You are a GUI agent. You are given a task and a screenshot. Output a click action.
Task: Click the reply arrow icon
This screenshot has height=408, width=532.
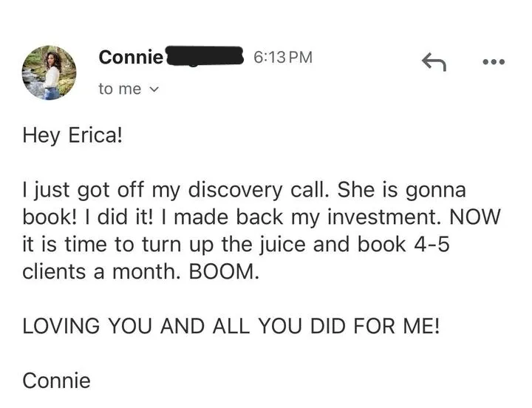[x=434, y=64]
